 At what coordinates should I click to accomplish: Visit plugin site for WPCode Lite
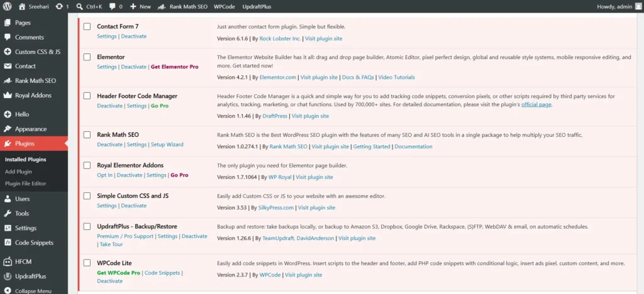pyautogui.click(x=304, y=275)
